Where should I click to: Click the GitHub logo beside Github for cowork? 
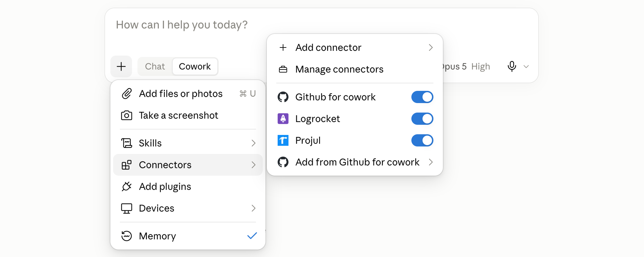point(283,97)
